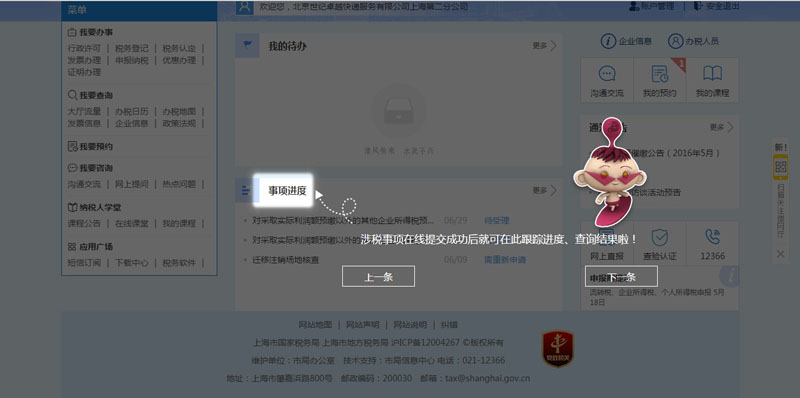Click 网站声明 footer link

(x=363, y=325)
